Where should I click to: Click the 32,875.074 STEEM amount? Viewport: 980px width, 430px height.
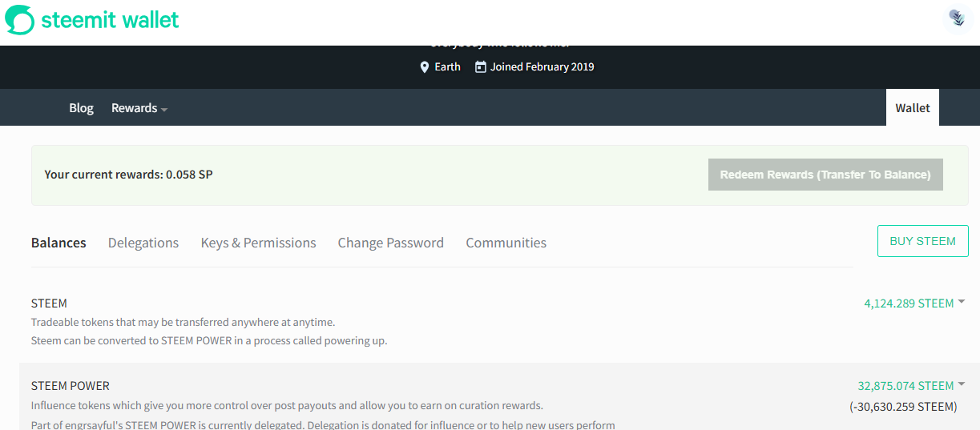905,385
